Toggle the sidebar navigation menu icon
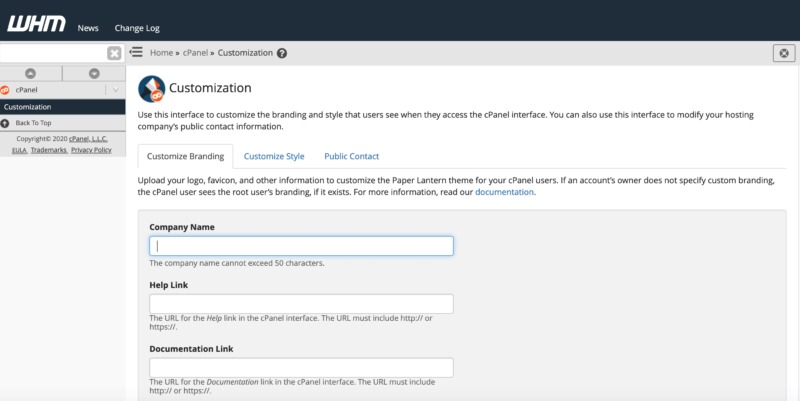This screenshot has height=401, width=800. pyautogui.click(x=136, y=53)
